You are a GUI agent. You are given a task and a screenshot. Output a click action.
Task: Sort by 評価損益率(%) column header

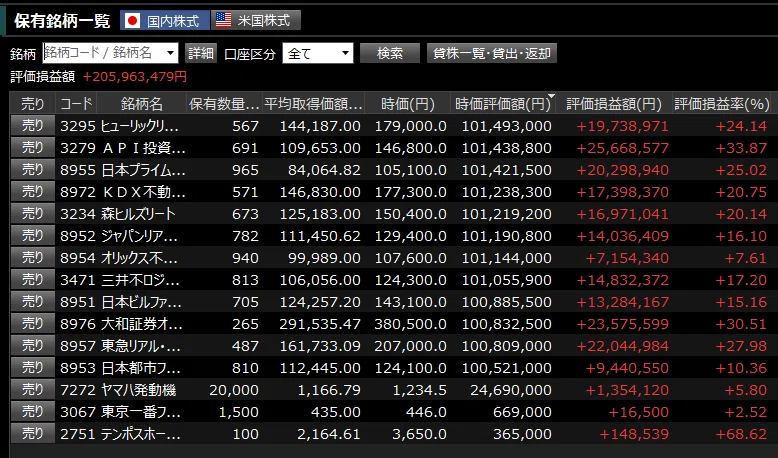pos(722,104)
